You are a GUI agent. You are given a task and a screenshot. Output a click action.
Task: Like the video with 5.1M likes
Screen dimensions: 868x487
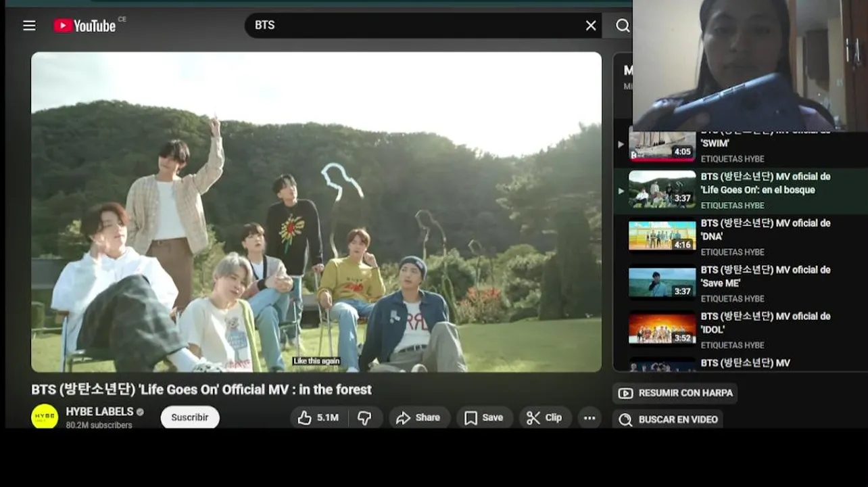(x=318, y=418)
